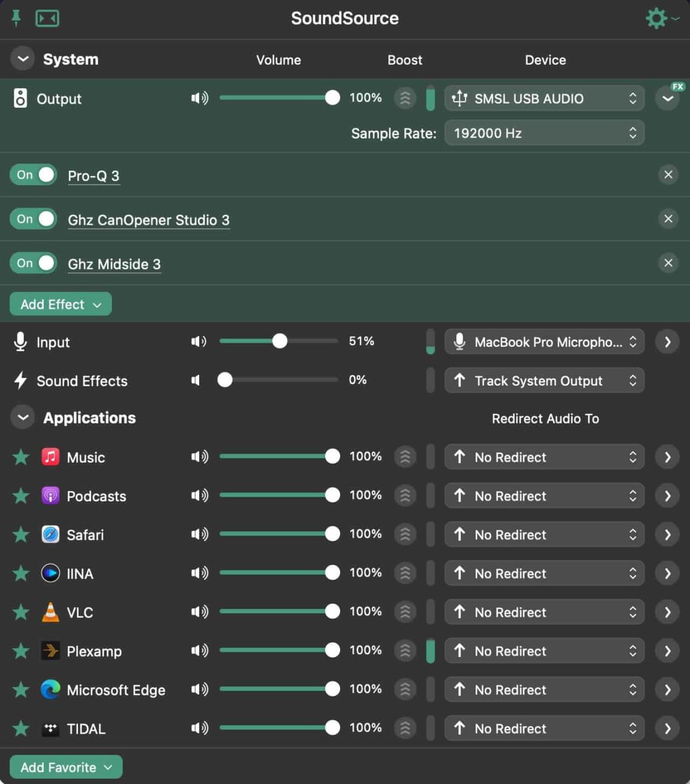Open the No Redirect dropdown for IINA
The image size is (690, 784).
click(x=544, y=573)
